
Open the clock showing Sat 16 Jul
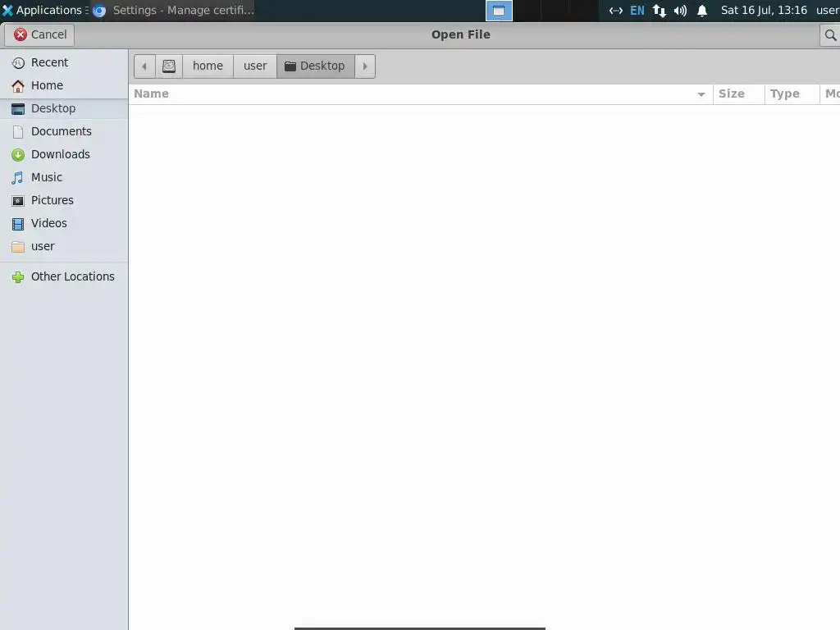click(x=764, y=11)
